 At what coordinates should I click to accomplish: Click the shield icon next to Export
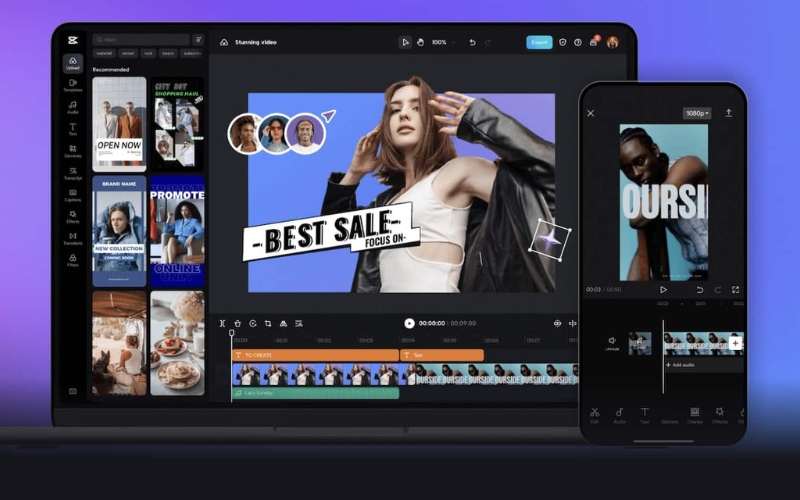[562, 42]
